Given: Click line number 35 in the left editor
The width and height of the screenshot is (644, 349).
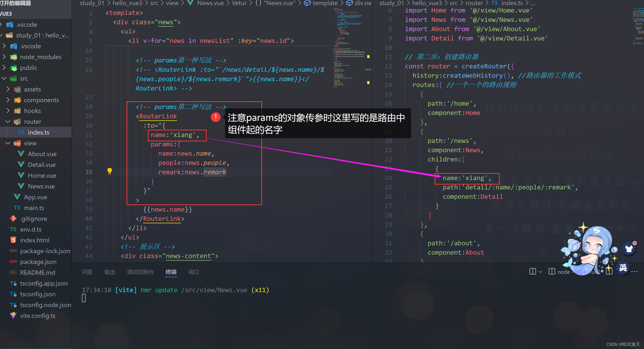Looking at the screenshot, I should pyautogui.click(x=89, y=172).
